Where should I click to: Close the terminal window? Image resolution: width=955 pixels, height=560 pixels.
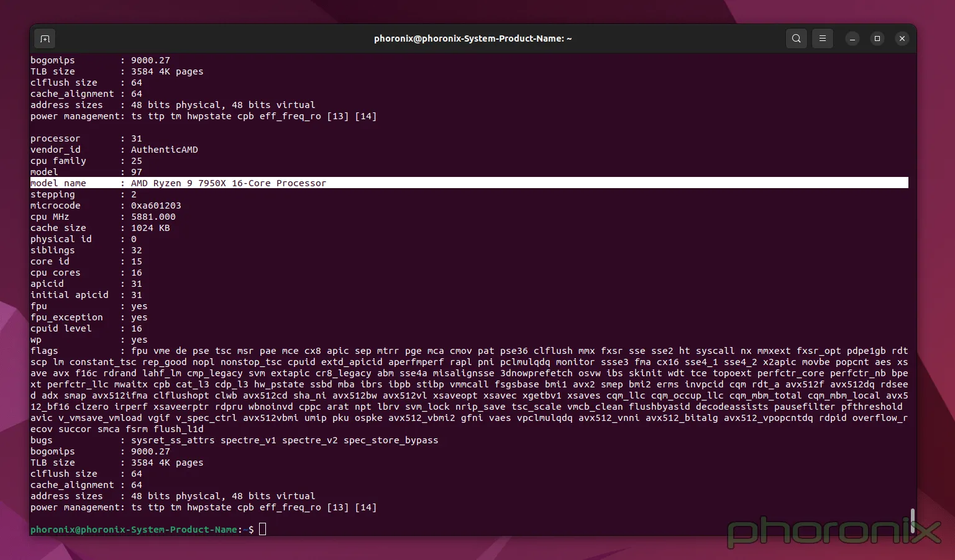pyautogui.click(x=902, y=38)
